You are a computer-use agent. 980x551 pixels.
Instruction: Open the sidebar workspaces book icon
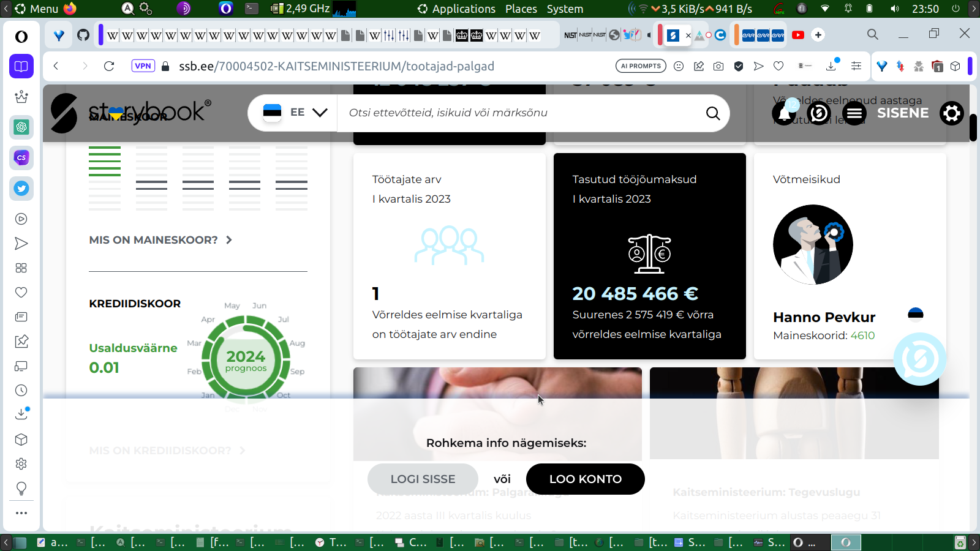click(x=21, y=66)
